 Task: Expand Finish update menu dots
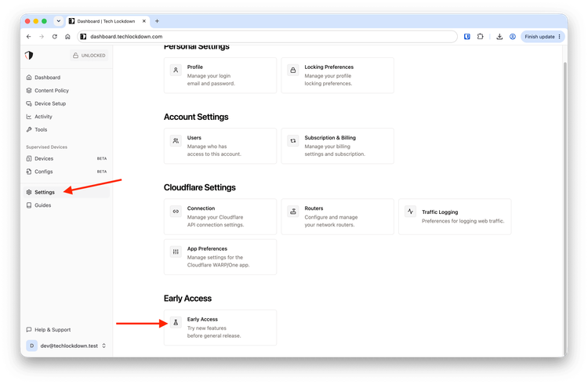(559, 37)
